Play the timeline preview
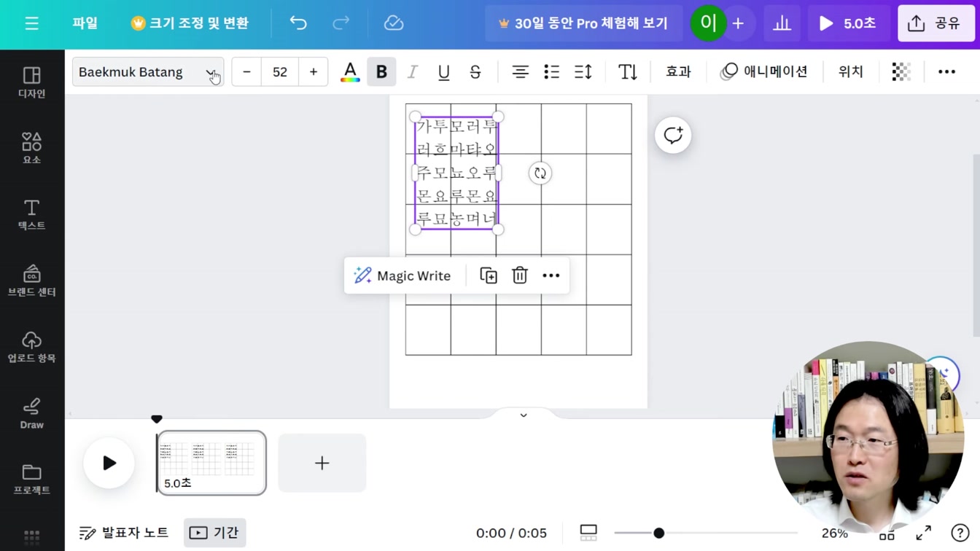Image resolution: width=980 pixels, height=551 pixels. pos(109,463)
